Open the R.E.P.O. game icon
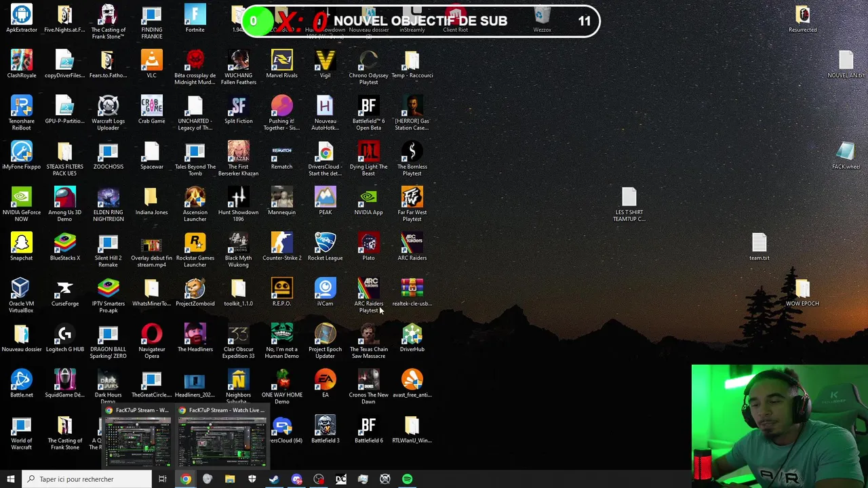Viewport: 868px width, 488px height. pyautogui.click(x=282, y=291)
